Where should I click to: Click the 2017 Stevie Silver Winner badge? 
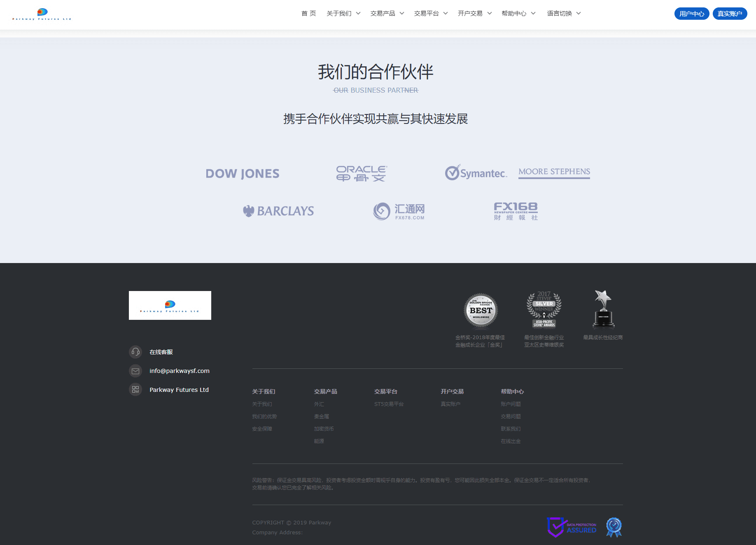click(544, 310)
